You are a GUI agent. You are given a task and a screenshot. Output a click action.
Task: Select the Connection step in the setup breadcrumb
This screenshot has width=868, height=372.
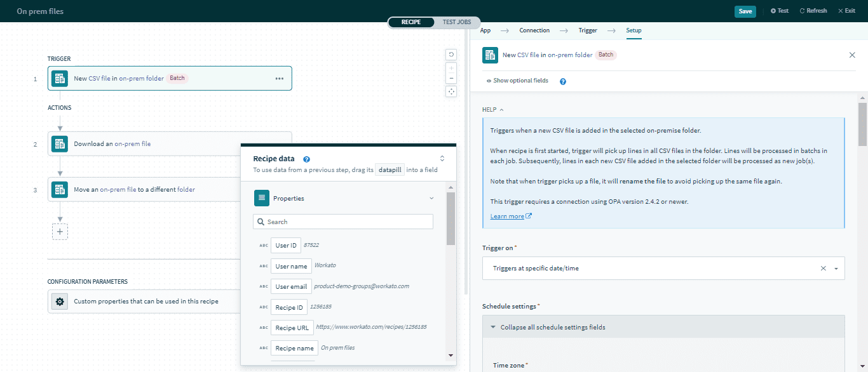(534, 30)
